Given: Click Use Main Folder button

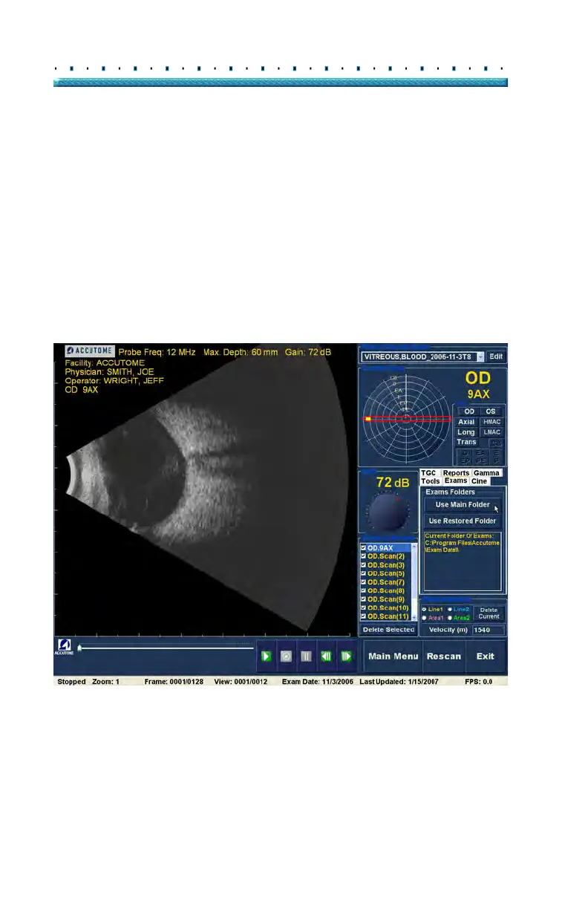Looking at the screenshot, I should point(463,505).
